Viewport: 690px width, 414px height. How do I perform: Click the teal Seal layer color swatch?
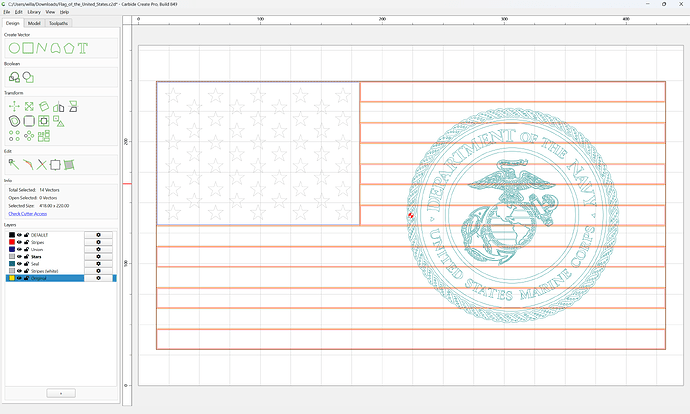12,264
